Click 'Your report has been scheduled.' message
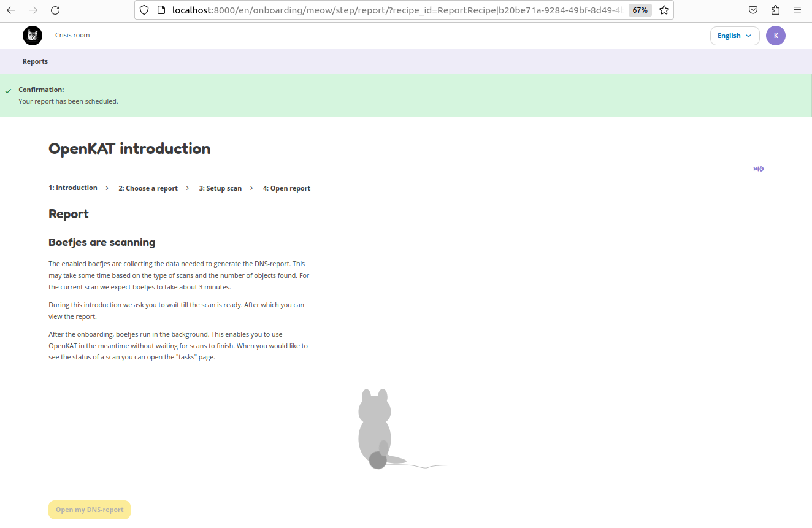This screenshot has width=812, height=528. point(68,101)
